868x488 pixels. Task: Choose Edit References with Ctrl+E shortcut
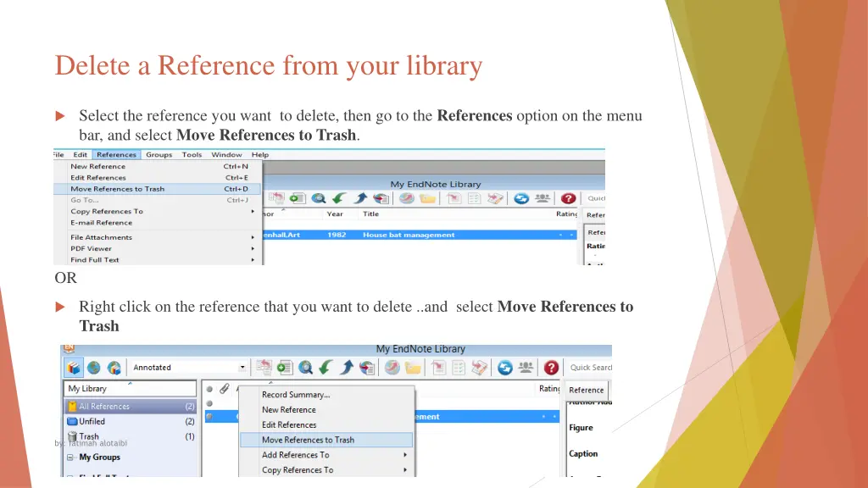coord(158,178)
